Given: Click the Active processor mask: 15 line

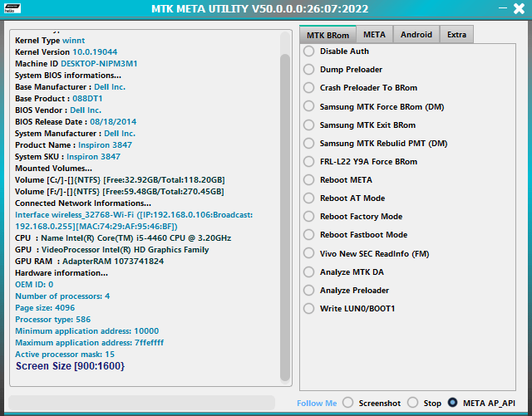Looking at the screenshot, I should pos(65,355).
